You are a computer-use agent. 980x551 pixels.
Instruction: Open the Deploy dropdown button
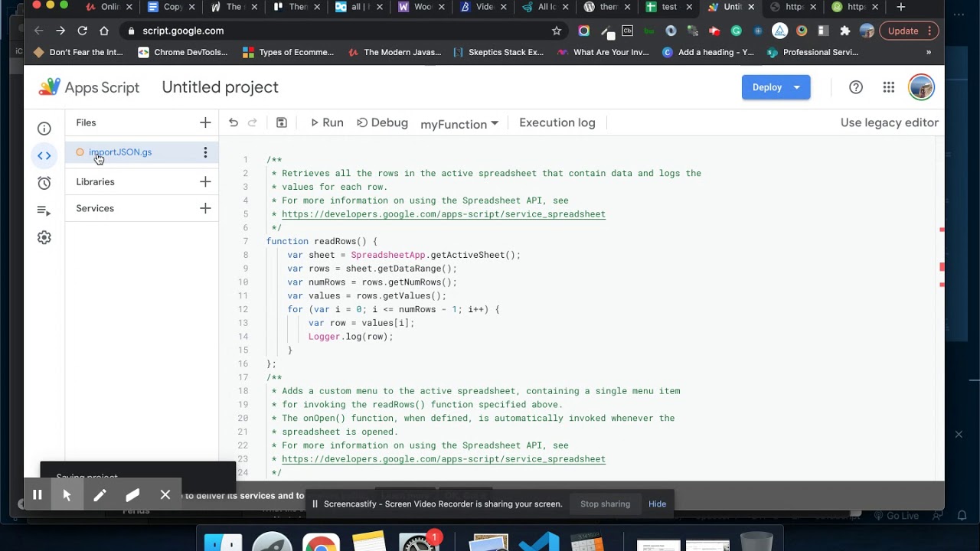[x=776, y=87]
